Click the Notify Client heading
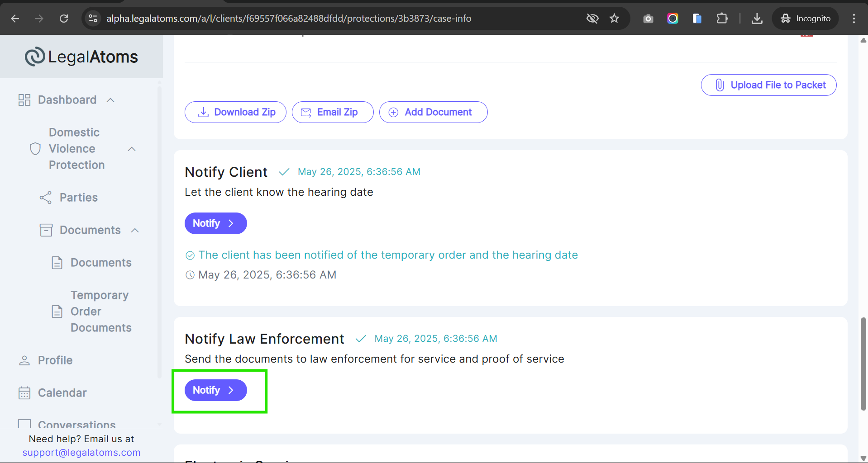 tap(226, 172)
